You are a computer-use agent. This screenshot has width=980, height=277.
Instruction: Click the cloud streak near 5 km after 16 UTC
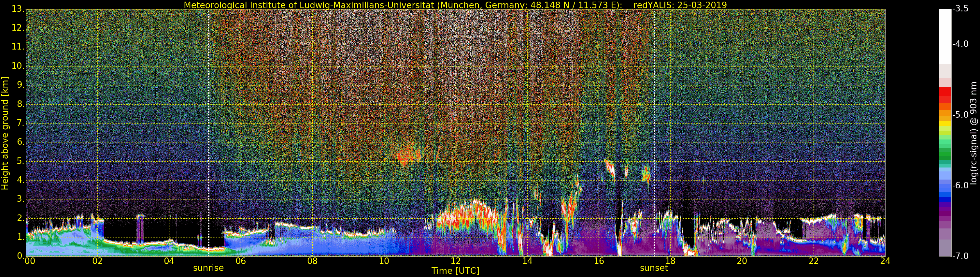pos(609,168)
